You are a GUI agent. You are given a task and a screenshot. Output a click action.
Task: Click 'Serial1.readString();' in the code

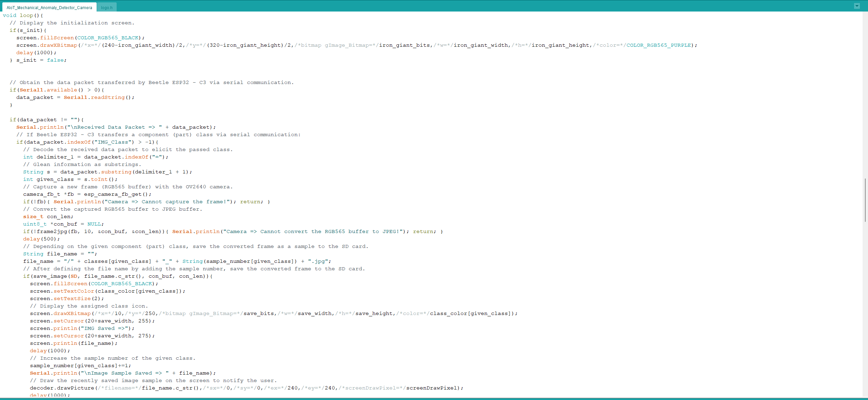point(99,98)
